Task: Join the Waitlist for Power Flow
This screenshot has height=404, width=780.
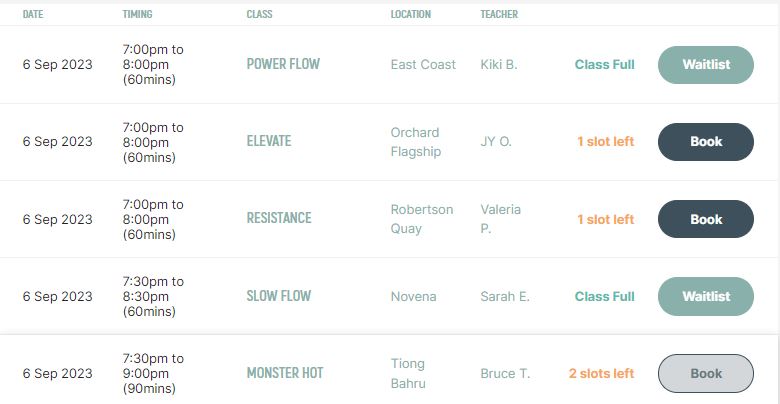Action: click(x=705, y=65)
